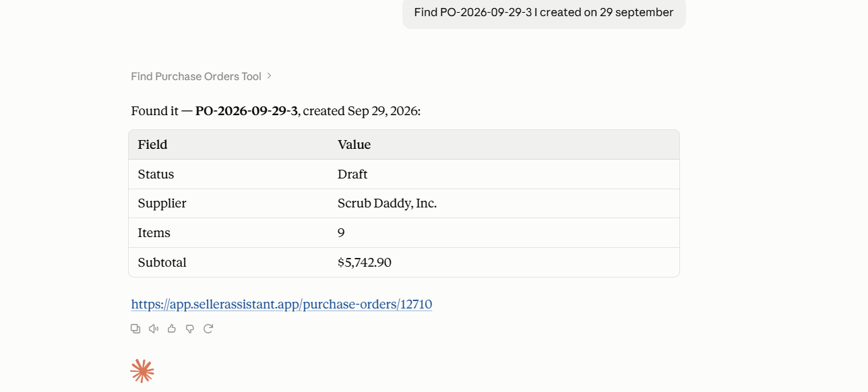Select the Scrub Daddy, Inc. value

coord(387,203)
